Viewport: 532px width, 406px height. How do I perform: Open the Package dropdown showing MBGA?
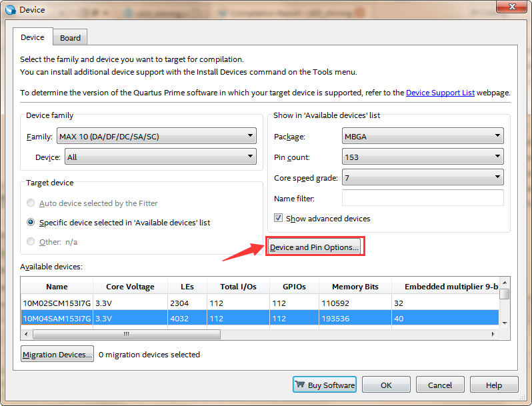[423, 137]
